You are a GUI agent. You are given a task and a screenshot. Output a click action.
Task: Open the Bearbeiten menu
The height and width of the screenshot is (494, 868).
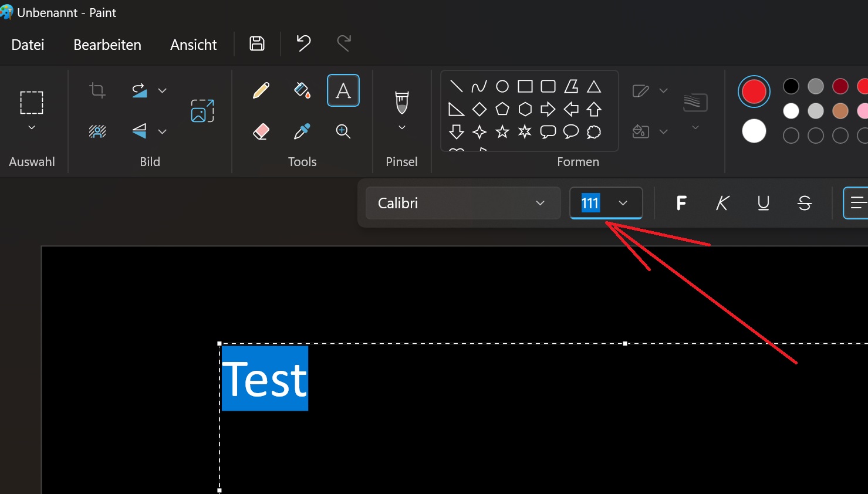[107, 45]
